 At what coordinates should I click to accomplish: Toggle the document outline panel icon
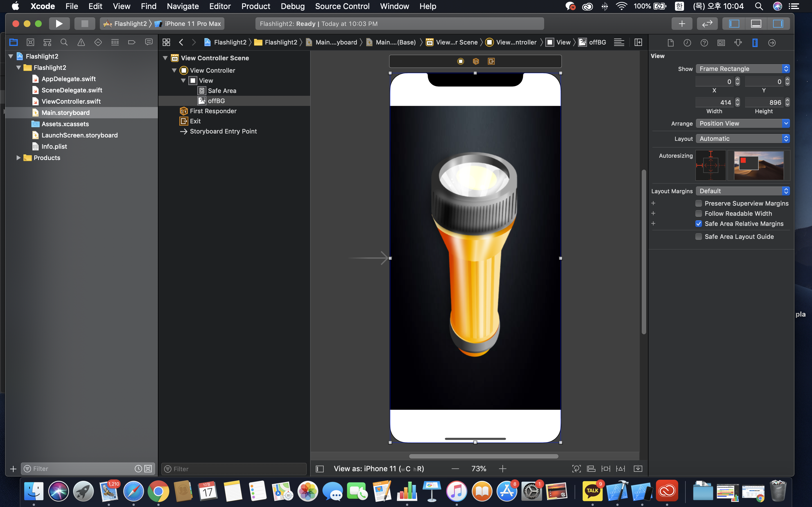[x=319, y=469]
